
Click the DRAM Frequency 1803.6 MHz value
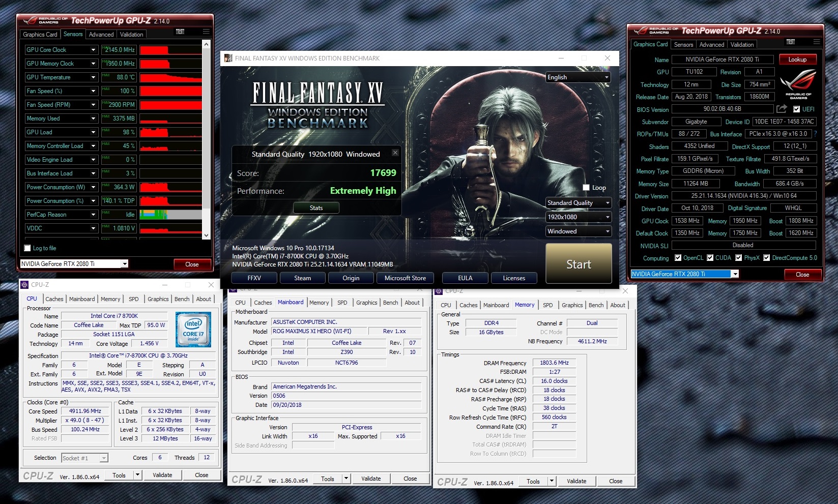click(554, 363)
